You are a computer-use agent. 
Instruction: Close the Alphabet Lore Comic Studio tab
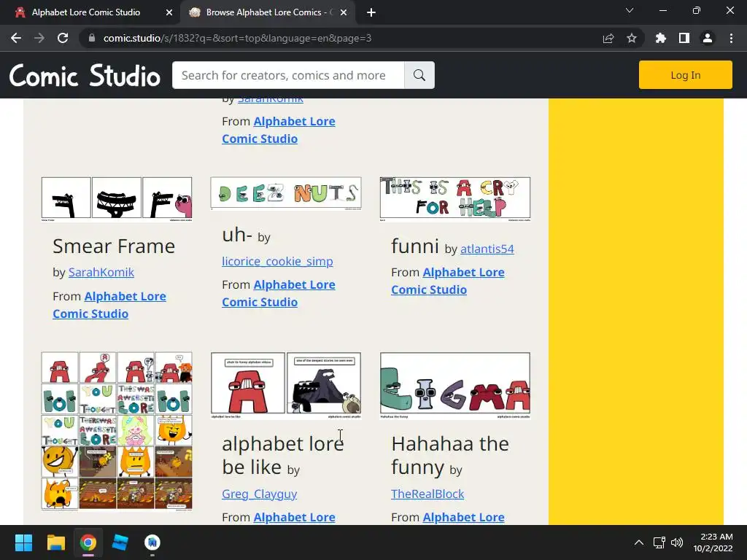(169, 12)
